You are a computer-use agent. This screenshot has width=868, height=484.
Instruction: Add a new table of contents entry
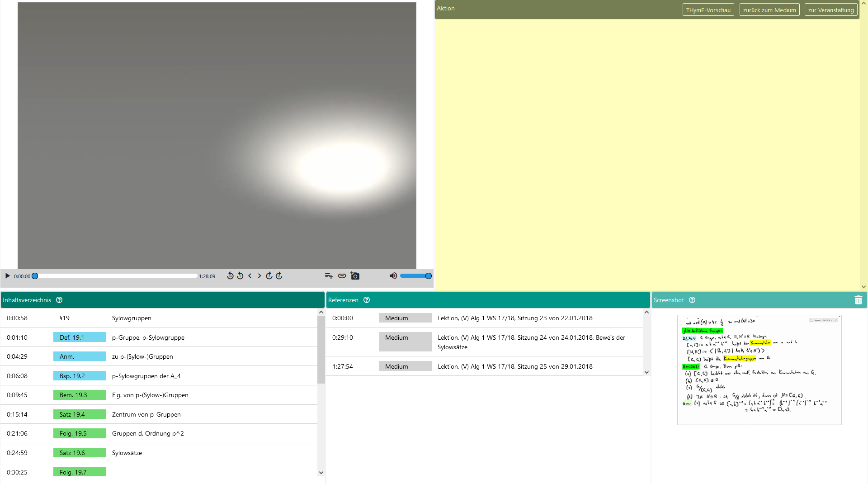point(329,276)
